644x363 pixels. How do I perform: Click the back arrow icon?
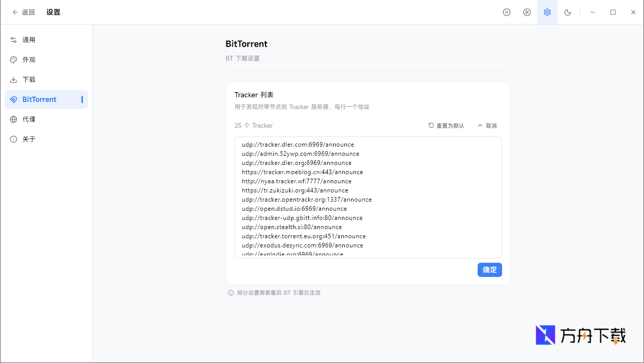tap(15, 12)
